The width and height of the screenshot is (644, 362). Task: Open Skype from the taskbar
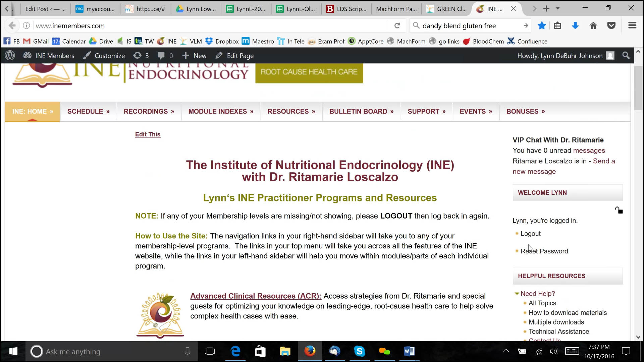click(x=359, y=351)
